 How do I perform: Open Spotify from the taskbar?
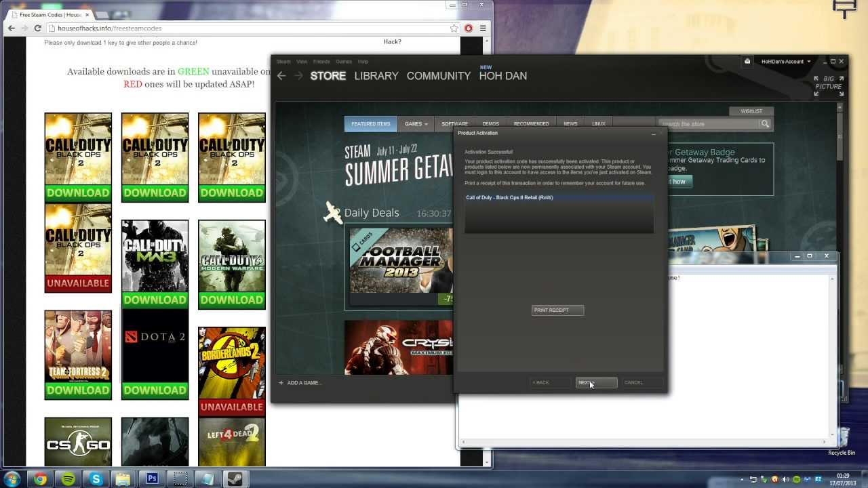68,479
